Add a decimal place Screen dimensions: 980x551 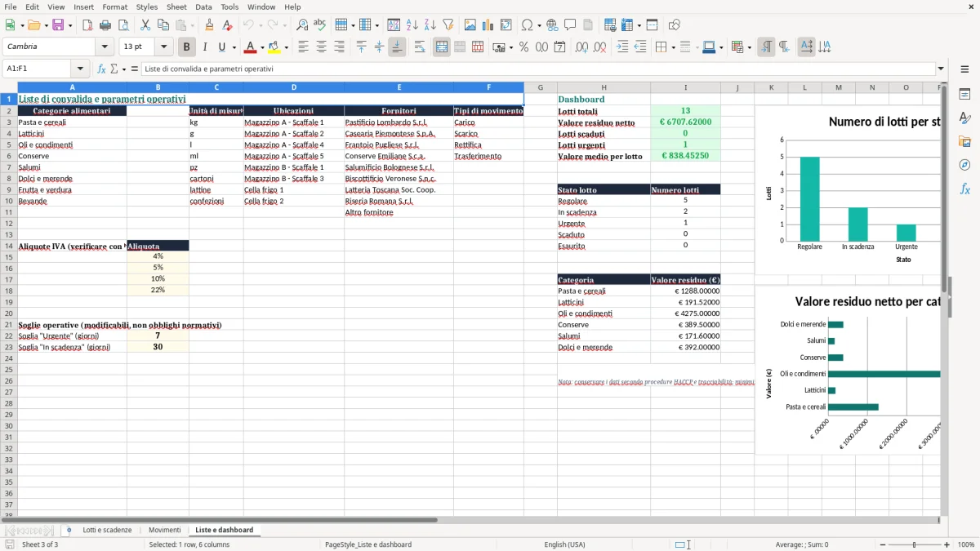pos(582,47)
